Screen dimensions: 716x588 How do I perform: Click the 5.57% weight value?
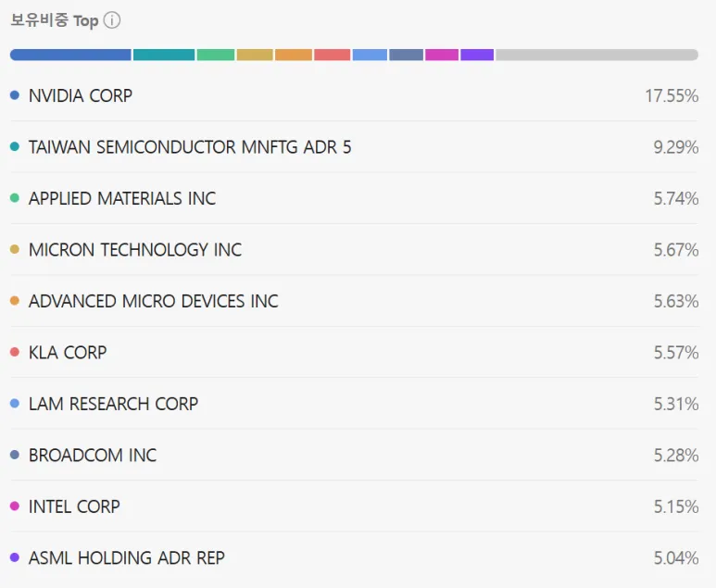click(676, 353)
